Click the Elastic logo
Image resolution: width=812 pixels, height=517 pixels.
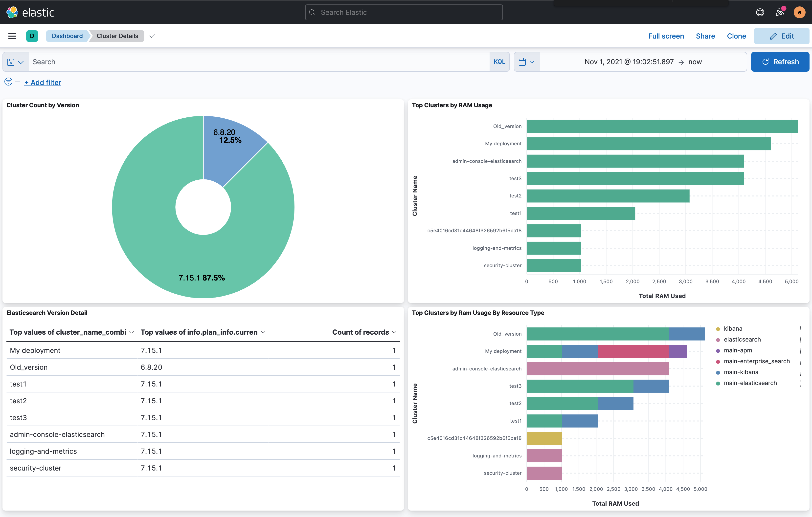pyautogui.click(x=30, y=12)
